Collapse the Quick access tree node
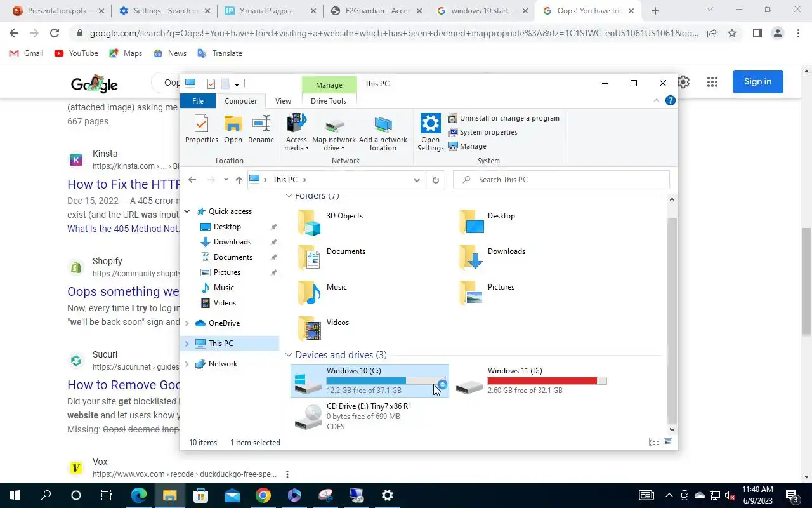The image size is (812, 508). pyautogui.click(x=187, y=211)
